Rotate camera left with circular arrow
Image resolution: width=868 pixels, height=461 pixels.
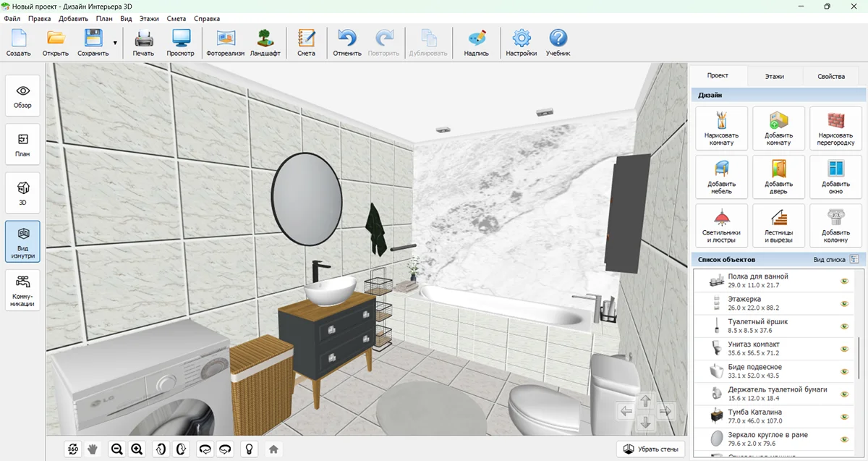205,449
